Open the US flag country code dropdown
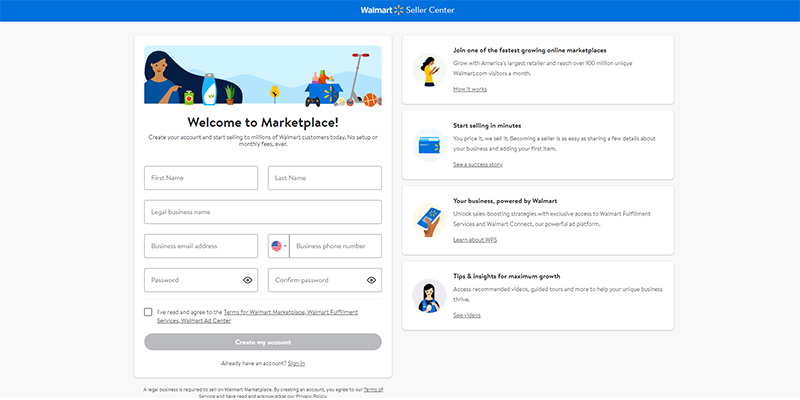 [278, 246]
